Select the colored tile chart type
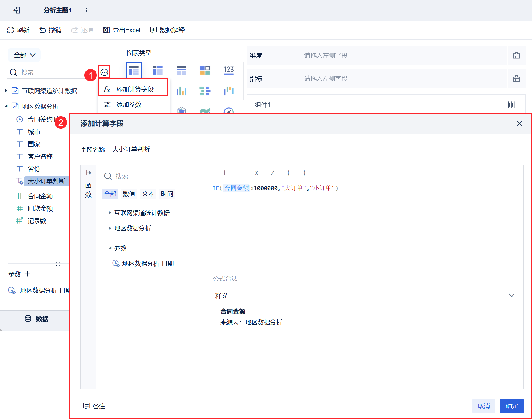 pos(205,70)
